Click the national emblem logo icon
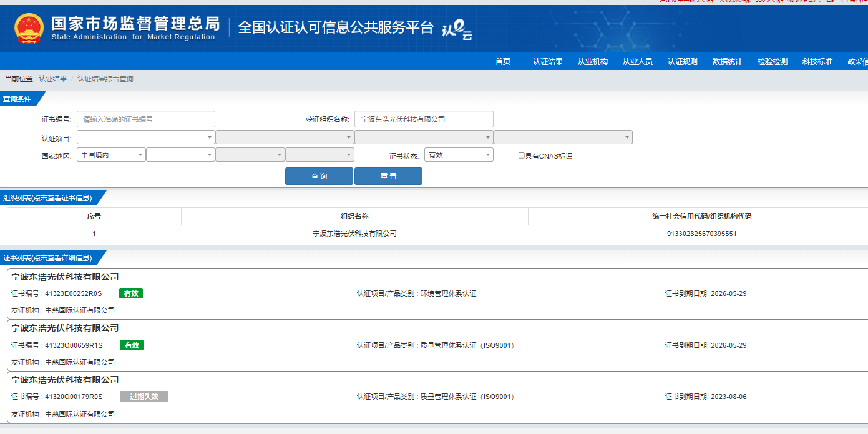Image resolution: width=868 pixels, height=434 pixels. coord(29,29)
